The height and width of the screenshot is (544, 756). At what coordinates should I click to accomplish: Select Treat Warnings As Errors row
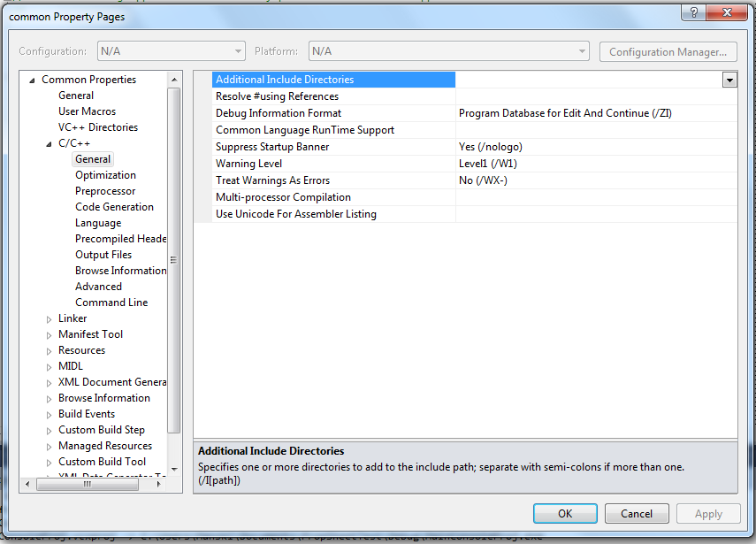tap(272, 180)
